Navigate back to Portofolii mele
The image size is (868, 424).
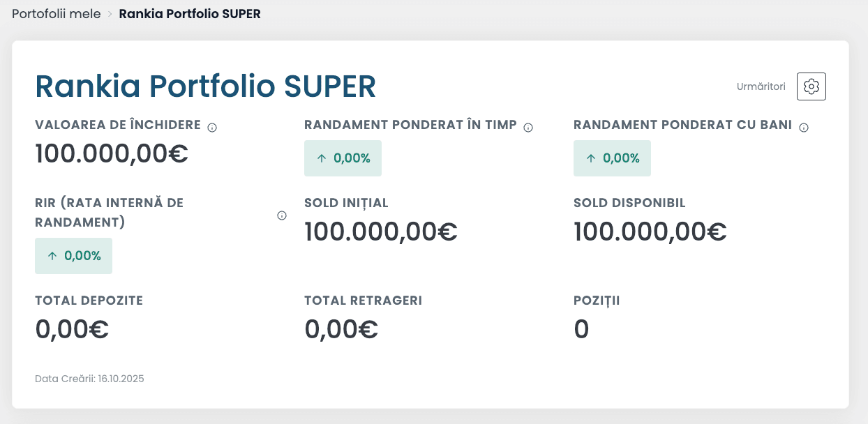pos(57,13)
